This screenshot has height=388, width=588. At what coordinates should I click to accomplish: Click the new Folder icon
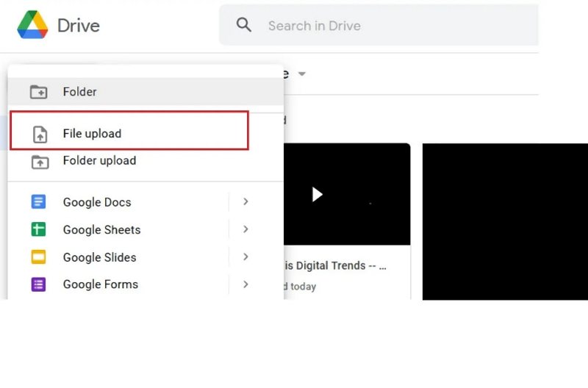pos(39,92)
